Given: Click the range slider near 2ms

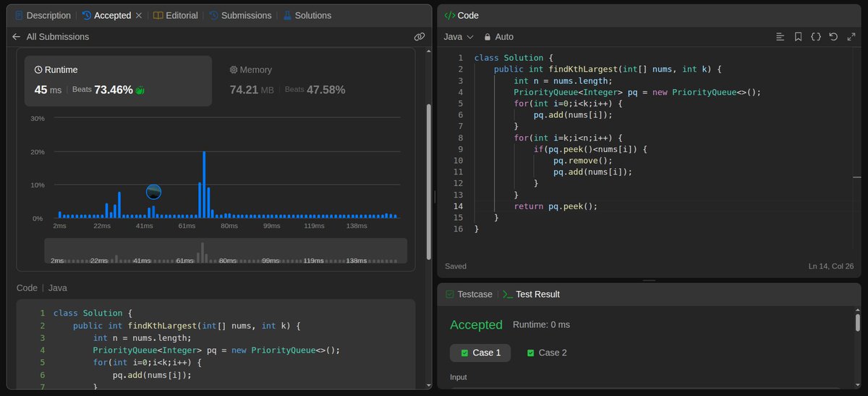Looking at the screenshot, I should [x=58, y=260].
